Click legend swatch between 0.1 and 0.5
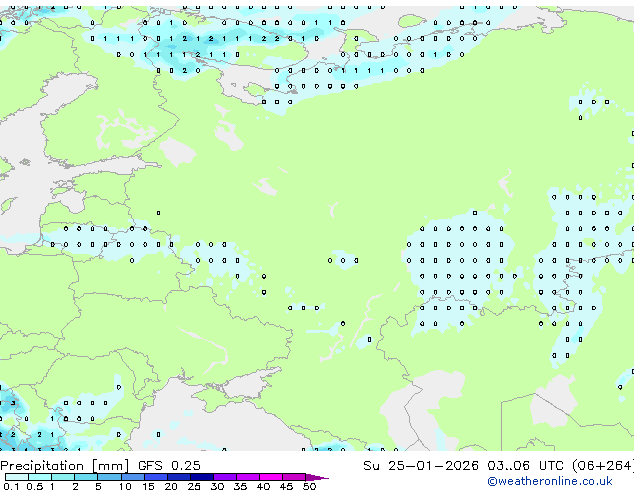This screenshot has width=634, height=490. (x=17, y=477)
